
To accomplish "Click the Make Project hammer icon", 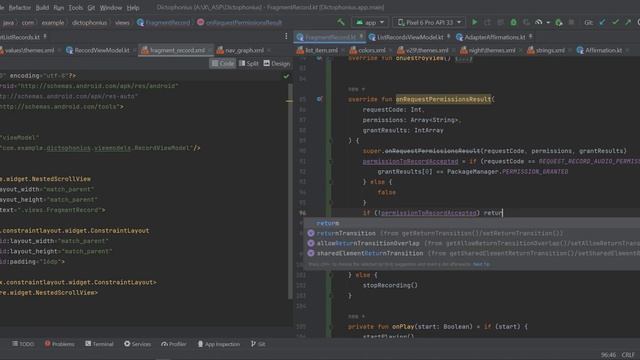I will [341, 22].
